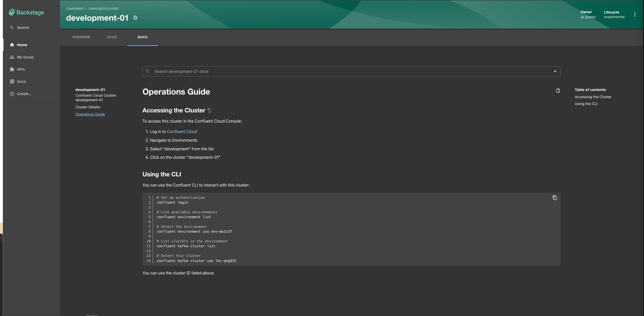Open Cluster Details in docs nav
The image size is (644, 316).
click(88, 107)
